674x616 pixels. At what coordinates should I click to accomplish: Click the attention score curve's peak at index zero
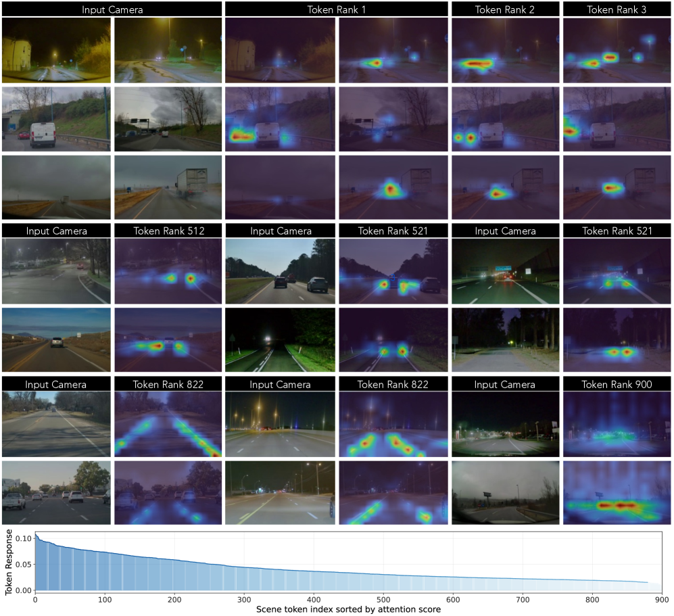pyautogui.click(x=36, y=534)
